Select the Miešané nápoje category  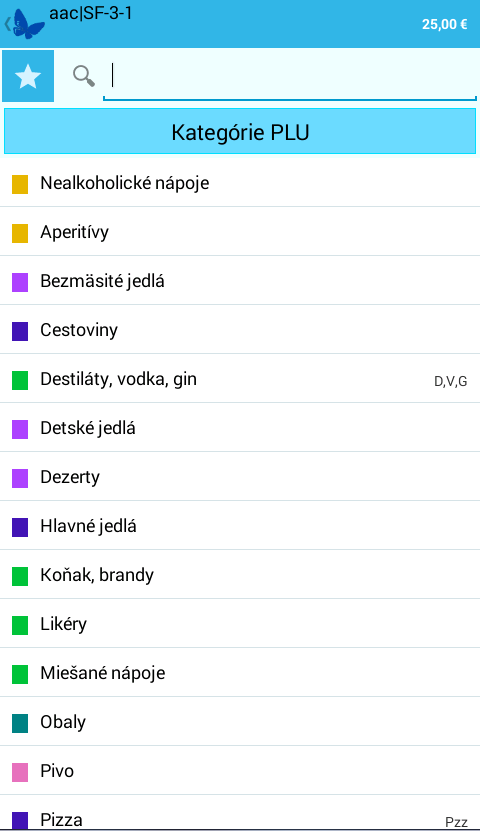click(x=240, y=673)
